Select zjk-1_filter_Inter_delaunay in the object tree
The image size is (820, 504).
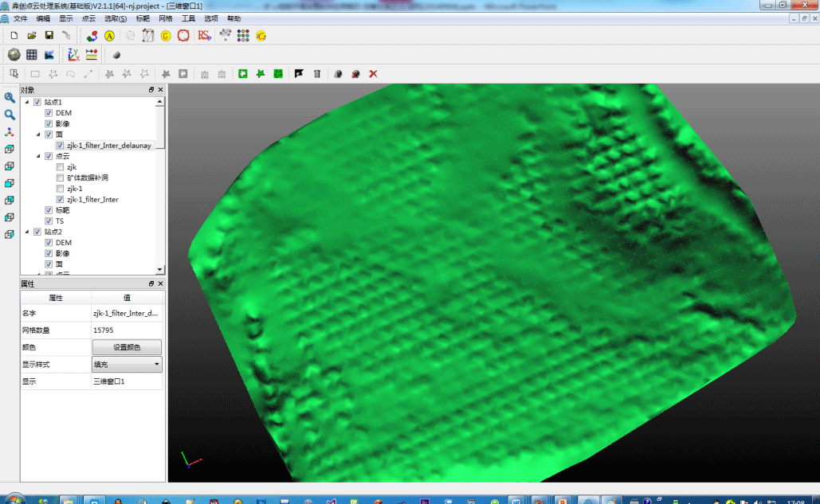(108, 146)
